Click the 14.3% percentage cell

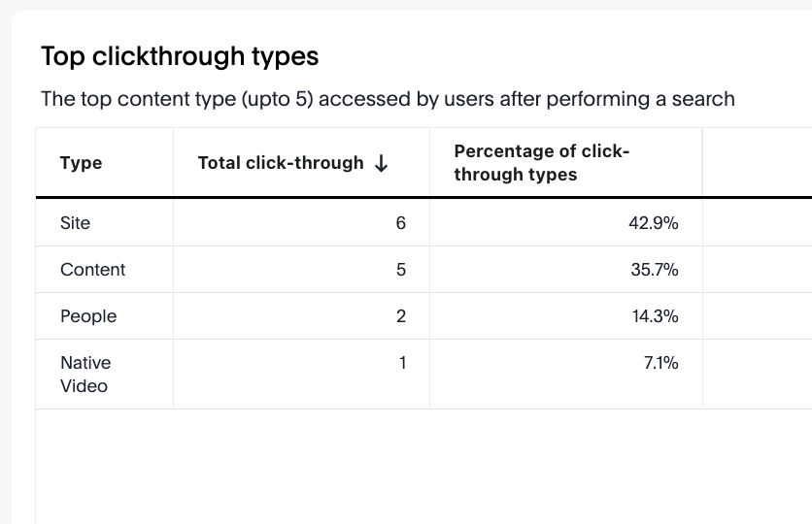654,316
